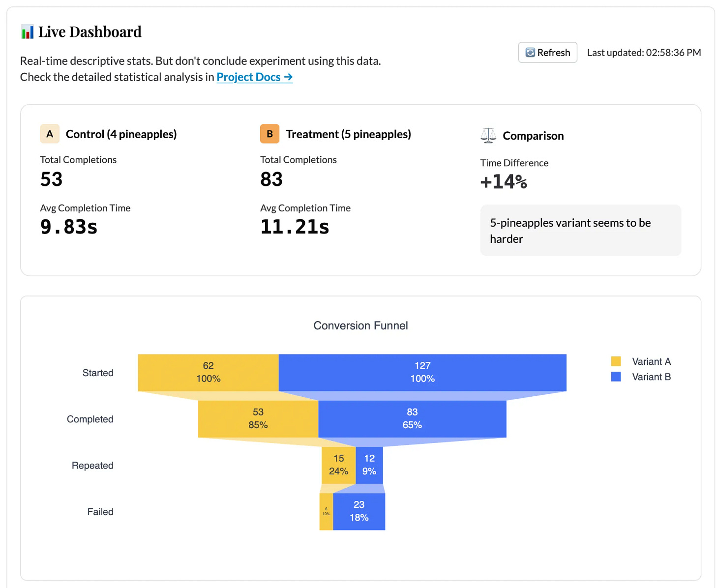Viewport: 716px width, 588px height.
Task: Toggle Variant A visibility via legend entry
Action: pyautogui.click(x=651, y=361)
